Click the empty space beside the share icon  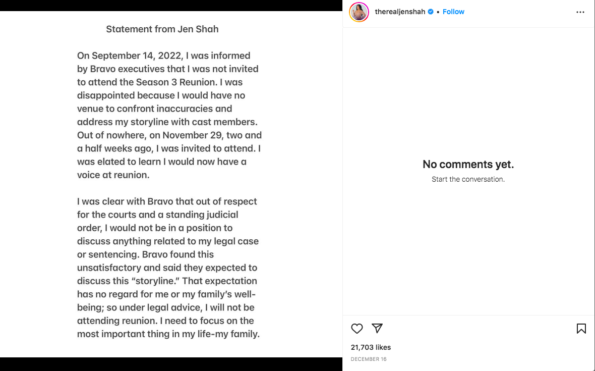click(478, 329)
